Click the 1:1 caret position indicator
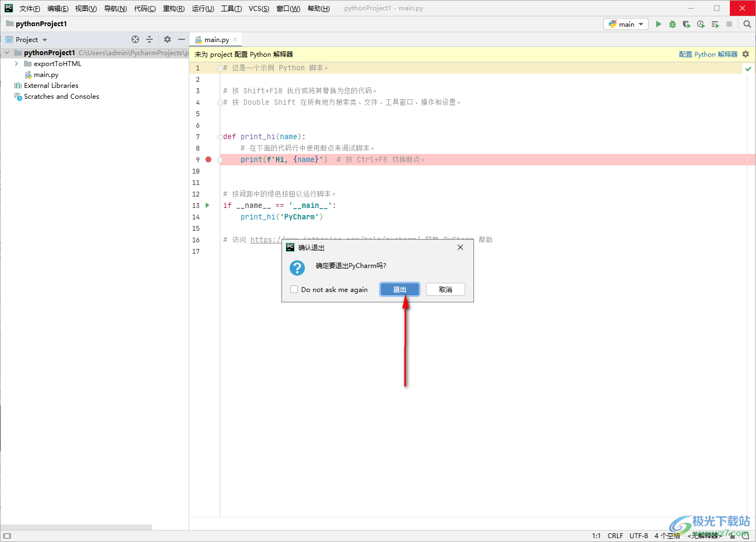 pyautogui.click(x=596, y=536)
